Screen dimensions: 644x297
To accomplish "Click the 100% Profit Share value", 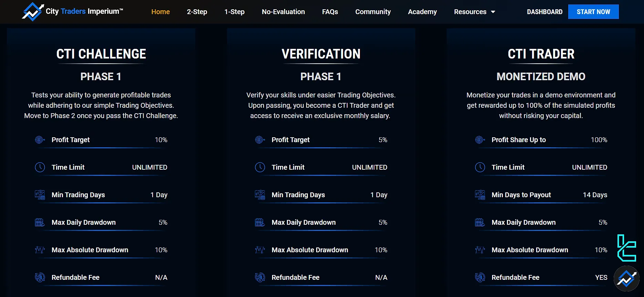I will pos(599,140).
